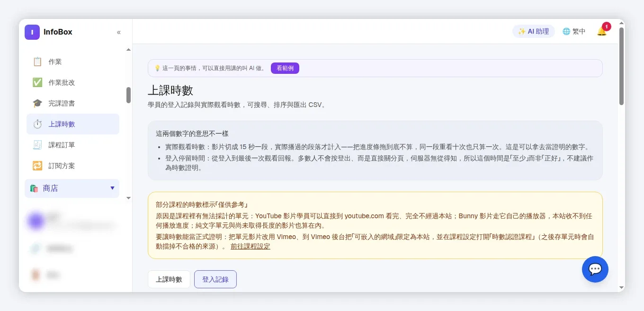Open notifications bell with badge
644x311 pixels.
pyautogui.click(x=602, y=31)
